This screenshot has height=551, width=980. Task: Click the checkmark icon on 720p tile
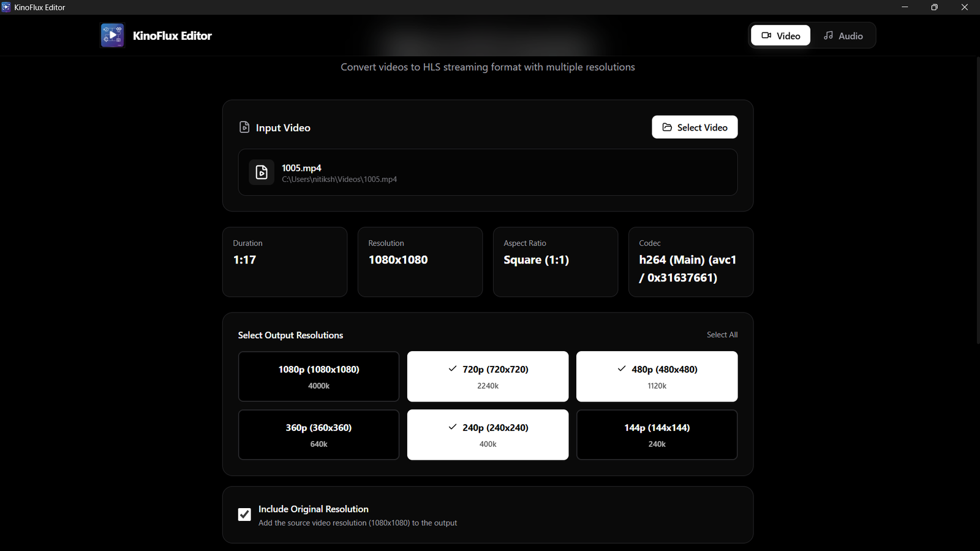coord(453,369)
